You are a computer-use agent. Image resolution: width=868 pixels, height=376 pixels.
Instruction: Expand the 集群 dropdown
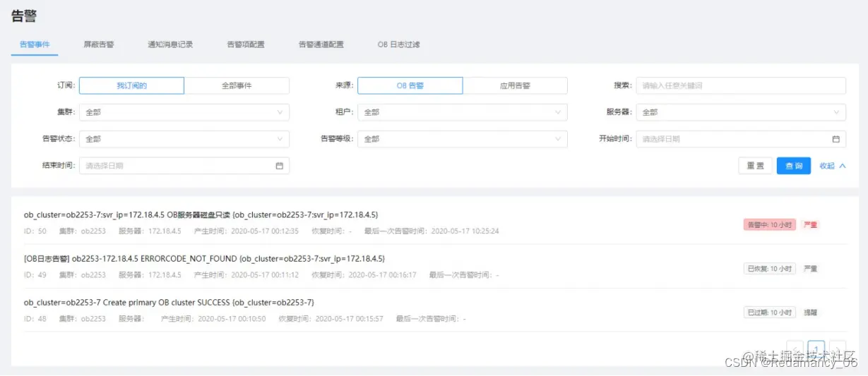[184, 112]
